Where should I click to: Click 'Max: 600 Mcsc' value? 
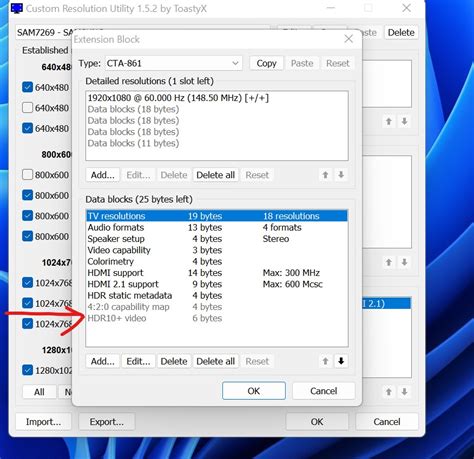[x=293, y=284]
